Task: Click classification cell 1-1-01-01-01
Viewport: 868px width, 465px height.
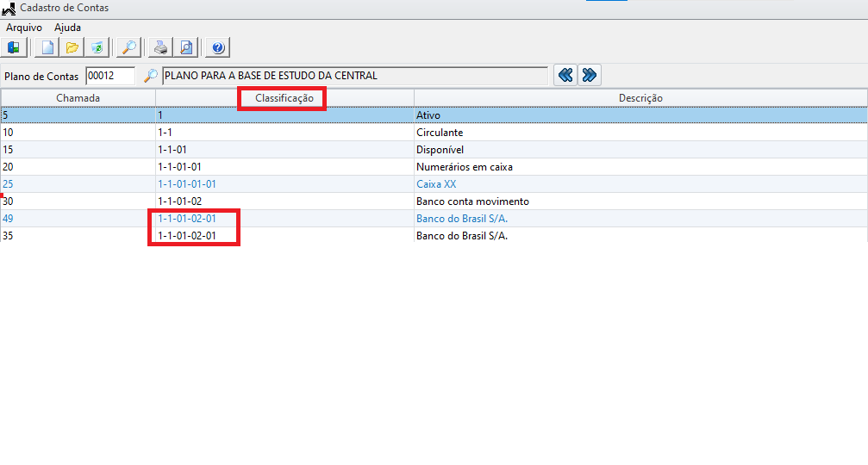Action: 284,183
